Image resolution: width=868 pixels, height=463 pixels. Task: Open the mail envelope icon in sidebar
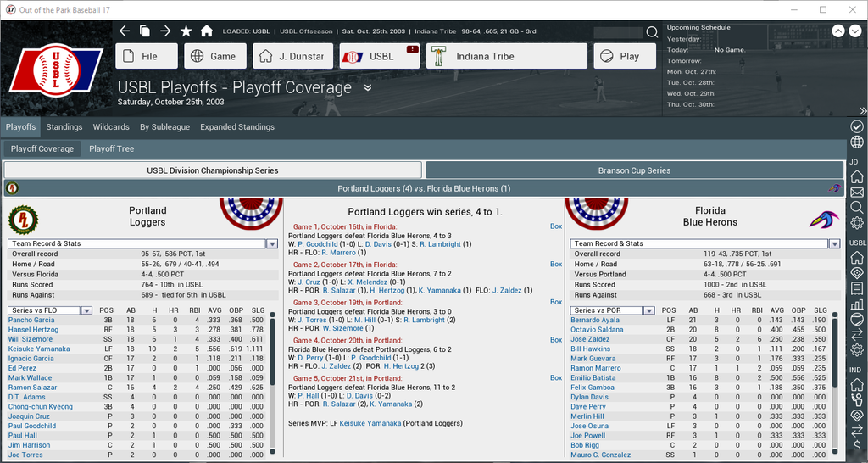coord(857,192)
